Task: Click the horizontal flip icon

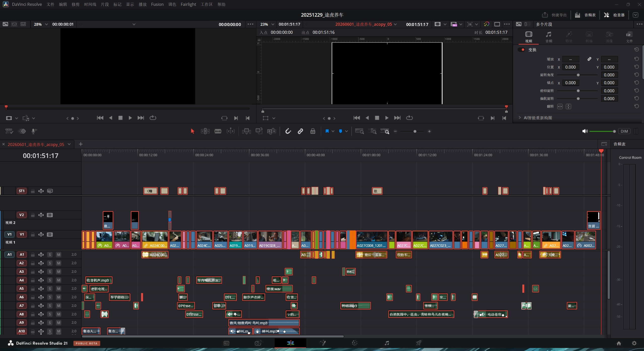Action: pos(560,106)
